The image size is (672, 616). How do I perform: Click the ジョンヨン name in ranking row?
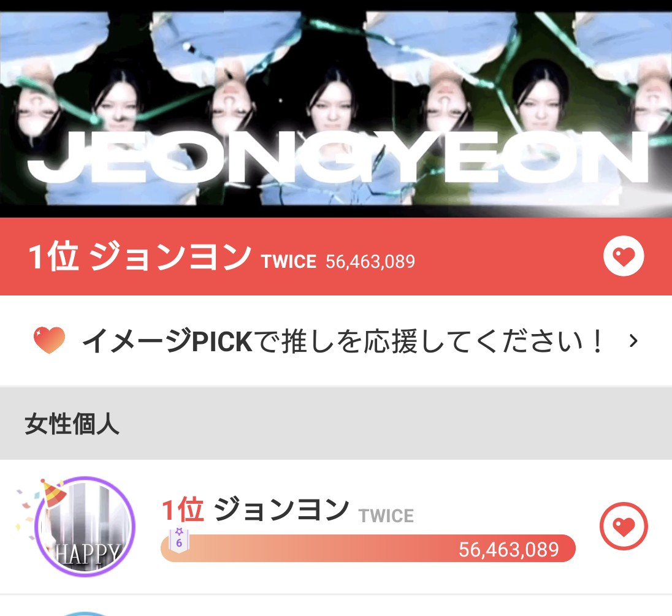[281, 510]
